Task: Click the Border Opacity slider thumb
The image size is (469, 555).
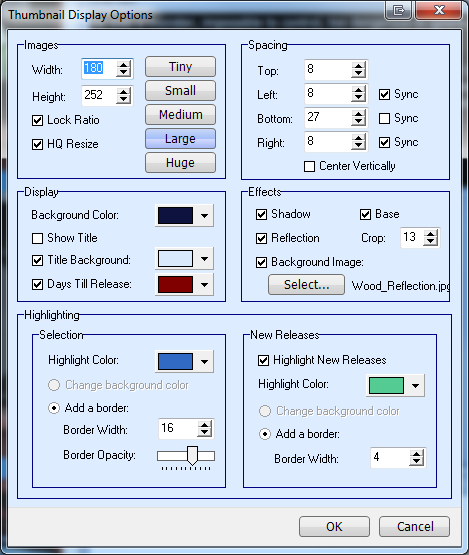Action: pos(192,456)
